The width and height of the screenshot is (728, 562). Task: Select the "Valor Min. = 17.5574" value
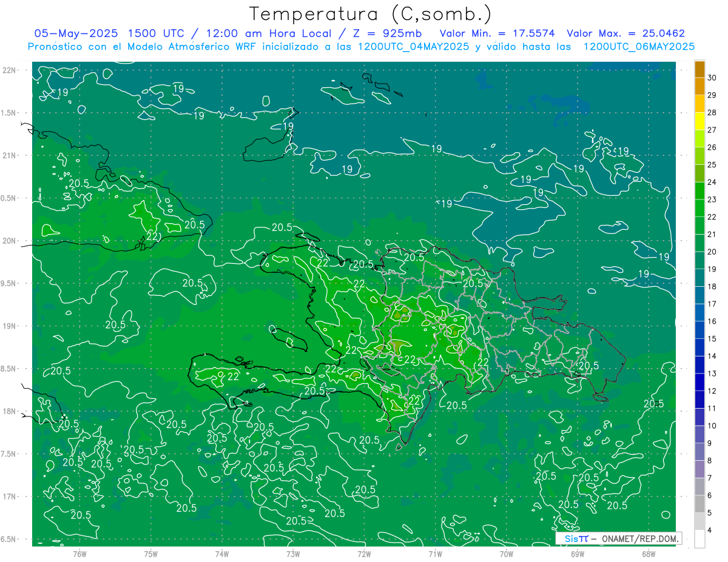coord(498,33)
